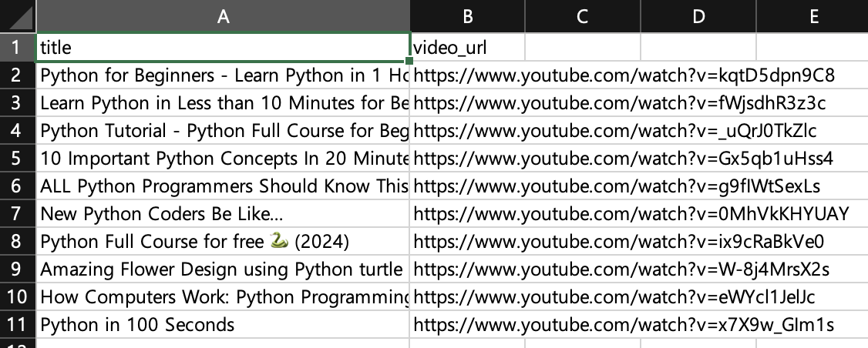Select 'New Python Coders Be Like...' cell

coord(223,213)
